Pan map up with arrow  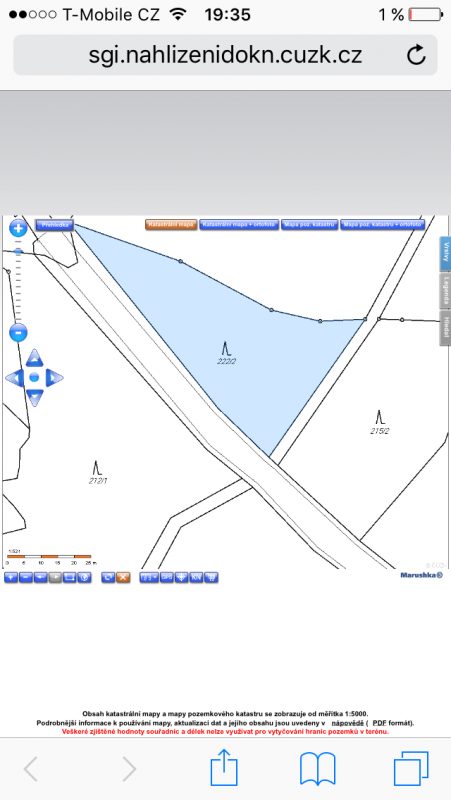point(34,358)
